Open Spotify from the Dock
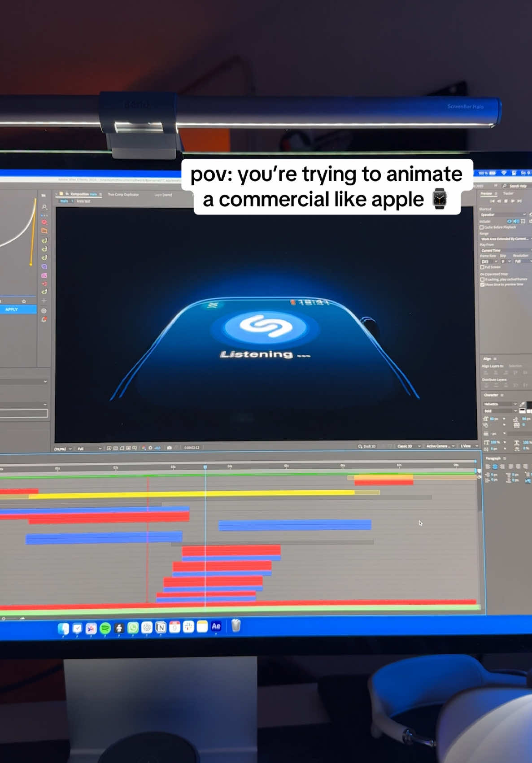532x763 pixels. pyautogui.click(x=105, y=628)
